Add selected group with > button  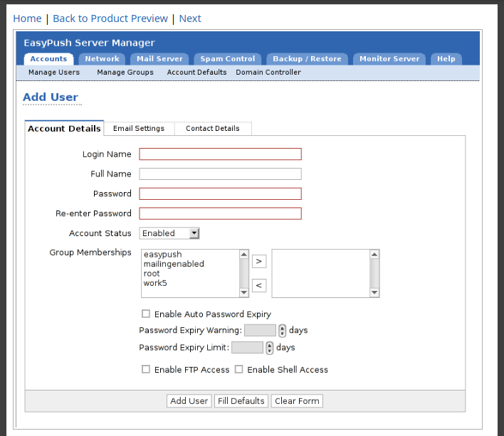point(259,261)
